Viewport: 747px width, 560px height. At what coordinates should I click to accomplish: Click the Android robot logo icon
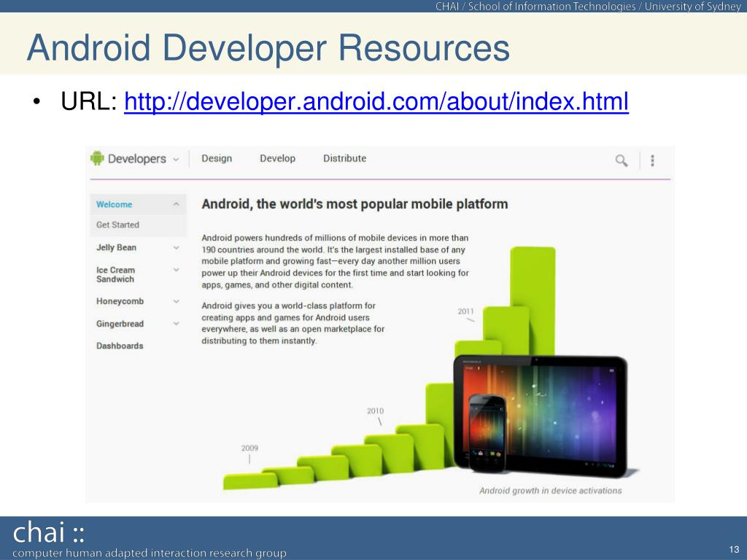[97, 158]
